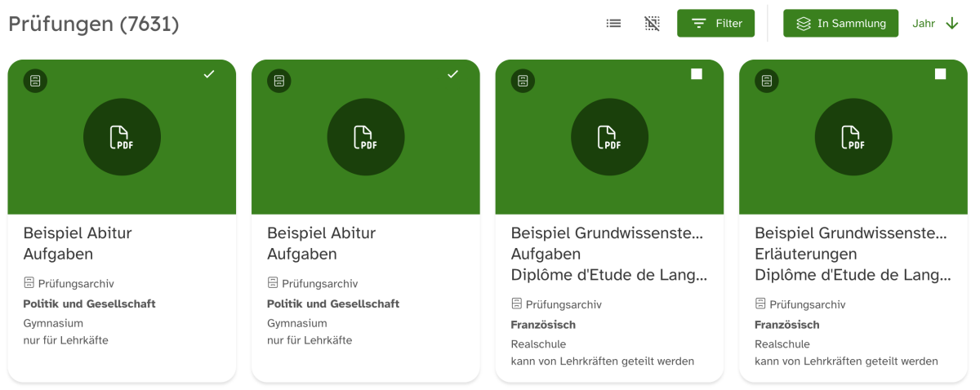Click archive badge on first Politik card
The image size is (980, 390).
(35, 81)
